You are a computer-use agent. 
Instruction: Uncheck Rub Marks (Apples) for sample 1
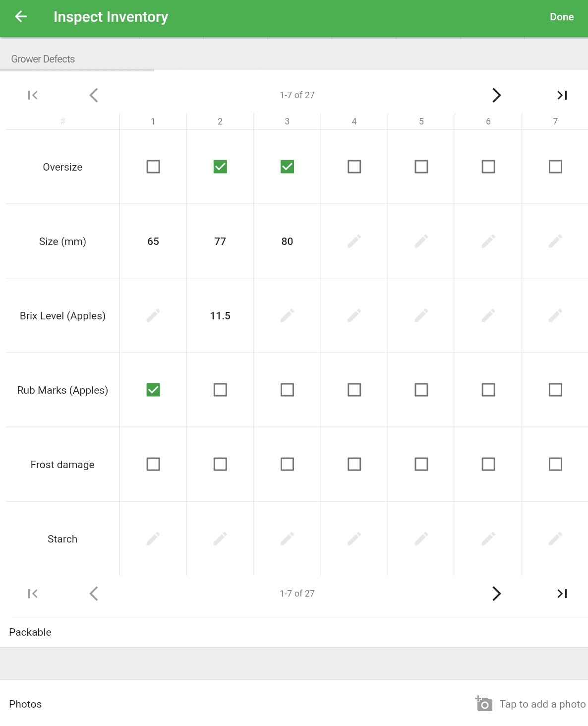coord(153,390)
